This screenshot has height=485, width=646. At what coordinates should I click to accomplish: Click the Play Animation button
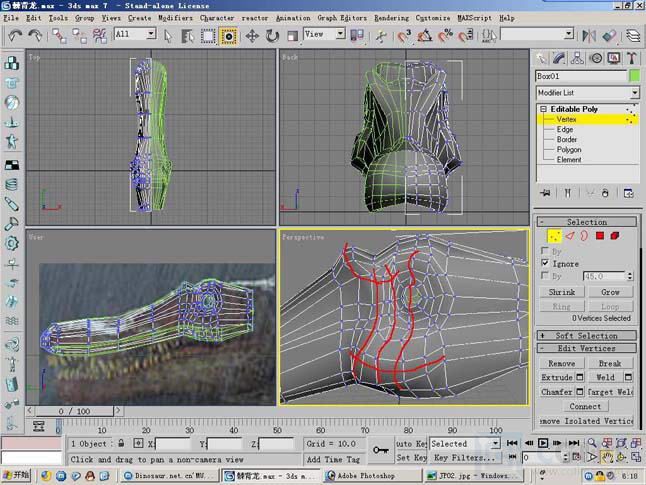point(543,443)
